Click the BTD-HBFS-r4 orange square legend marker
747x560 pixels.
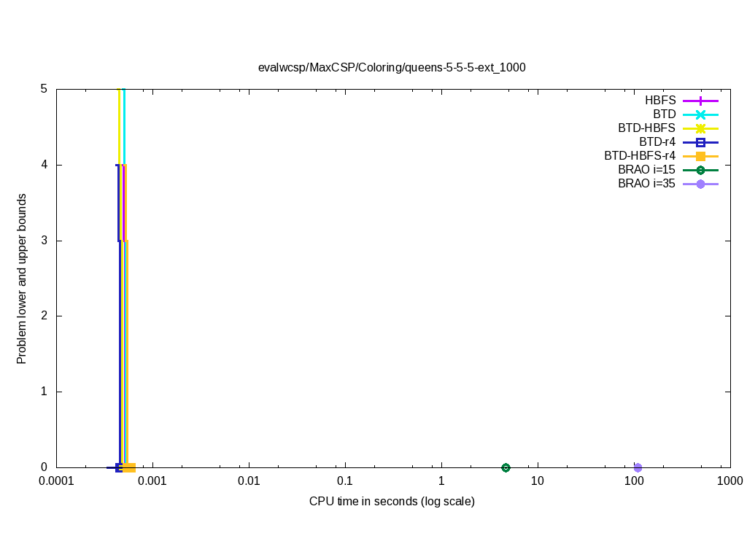coord(700,156)
